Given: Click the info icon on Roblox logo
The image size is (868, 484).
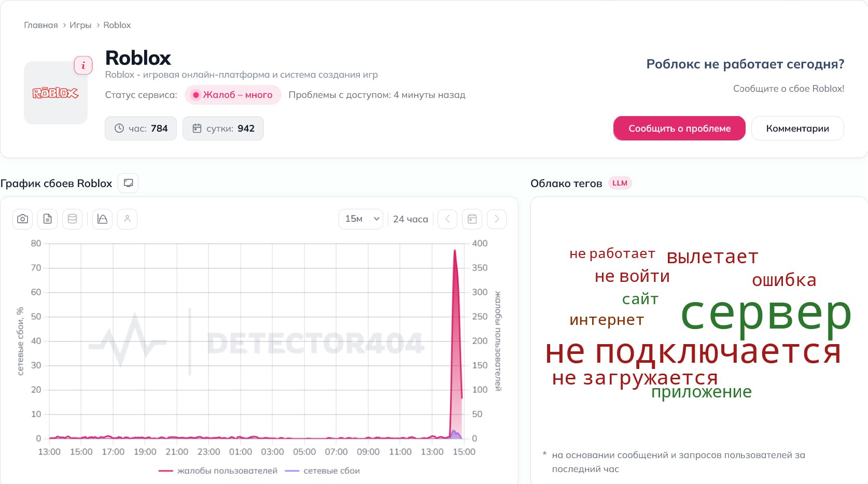Looking at the screenshot, I should pyautogui.click(x=83, y=65).
